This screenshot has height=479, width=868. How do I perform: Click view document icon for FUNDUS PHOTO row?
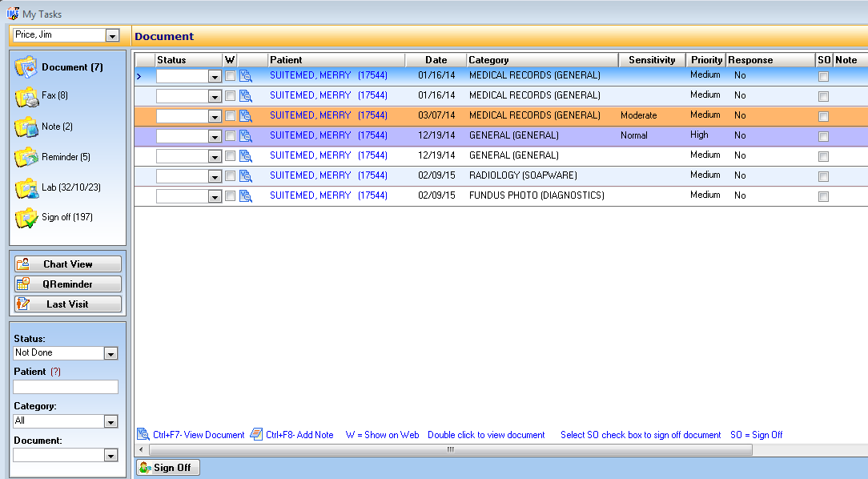click(x=246, y=196)
